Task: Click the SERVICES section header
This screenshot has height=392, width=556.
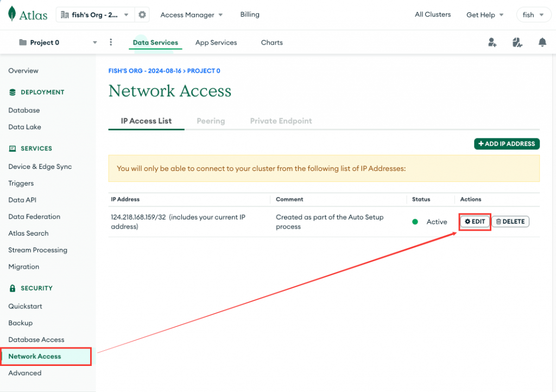Action: (x=36, y=149)
